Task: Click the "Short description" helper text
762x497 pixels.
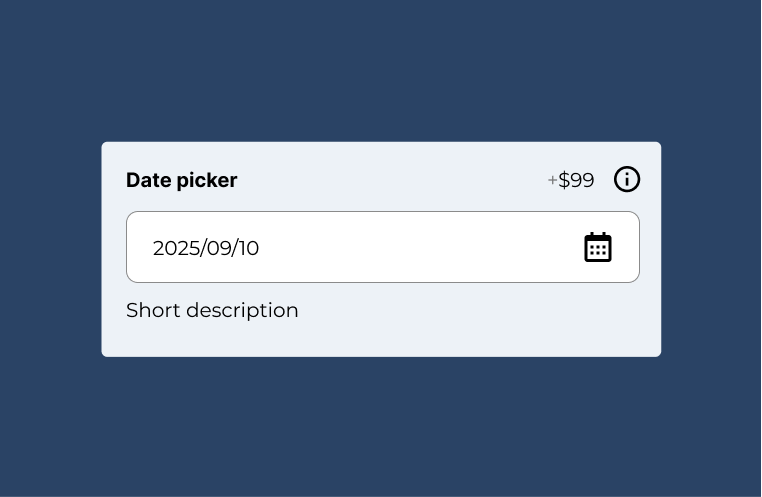Action: 212,310
